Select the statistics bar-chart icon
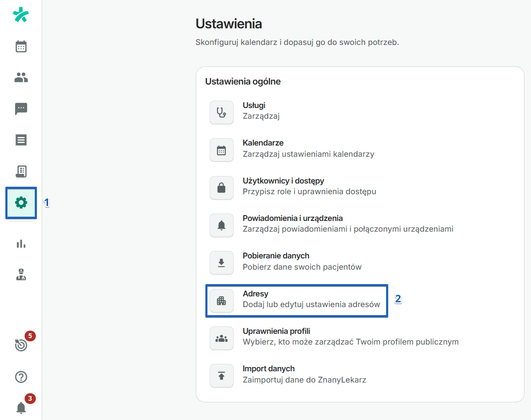This screenshot has width=531, height=420. [21, 243]
